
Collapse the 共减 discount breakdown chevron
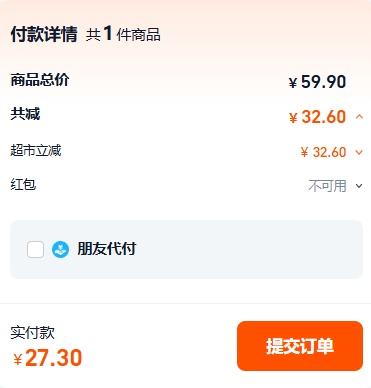click(x=359, y=117)
